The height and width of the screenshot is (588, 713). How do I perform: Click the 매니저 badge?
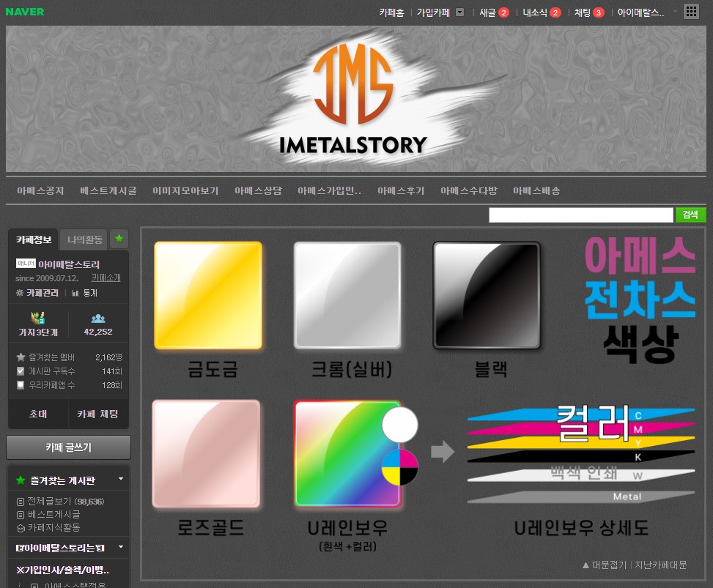click(x=26, y=263)
